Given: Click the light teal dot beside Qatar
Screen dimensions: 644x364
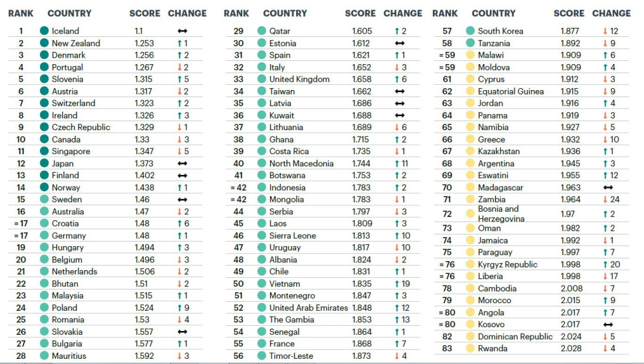Looking at the screenshot, I should tap(262, 31).
